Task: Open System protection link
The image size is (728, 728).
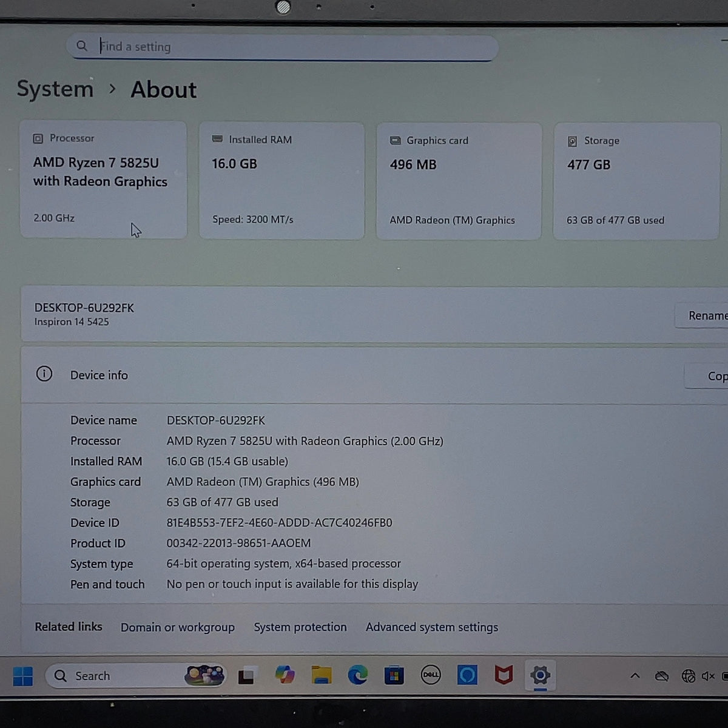Action: pyautogui.click(x=300, y=627)
